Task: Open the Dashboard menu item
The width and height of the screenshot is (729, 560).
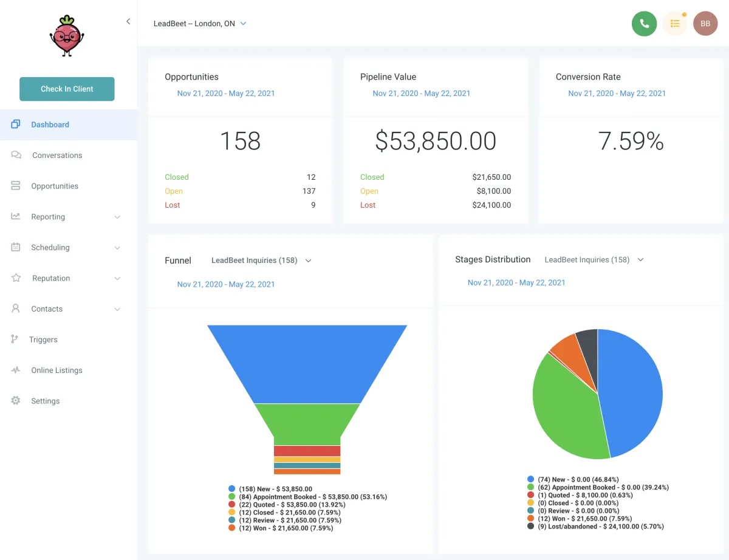Action: 68,125
